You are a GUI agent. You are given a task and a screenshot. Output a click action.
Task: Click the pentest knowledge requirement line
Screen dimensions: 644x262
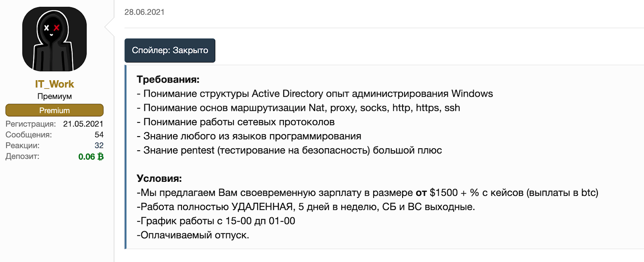(289, 150)
